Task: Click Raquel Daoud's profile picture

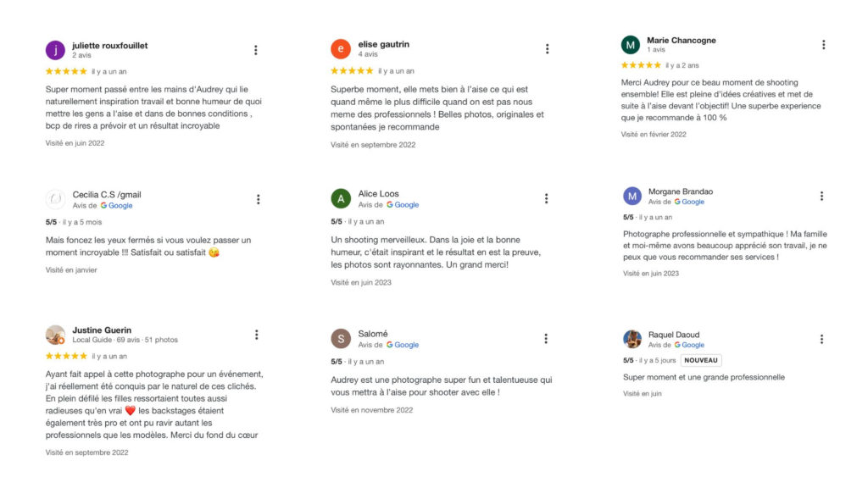Action: [632, 339]
